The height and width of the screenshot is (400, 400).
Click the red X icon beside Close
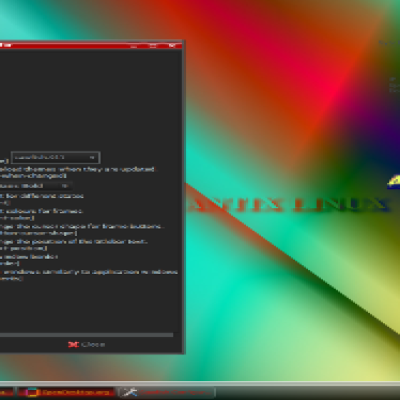pos(73,344)
